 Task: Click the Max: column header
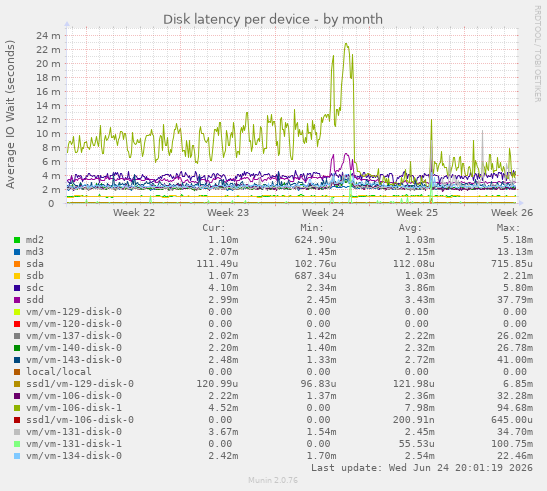coord(509,228)
